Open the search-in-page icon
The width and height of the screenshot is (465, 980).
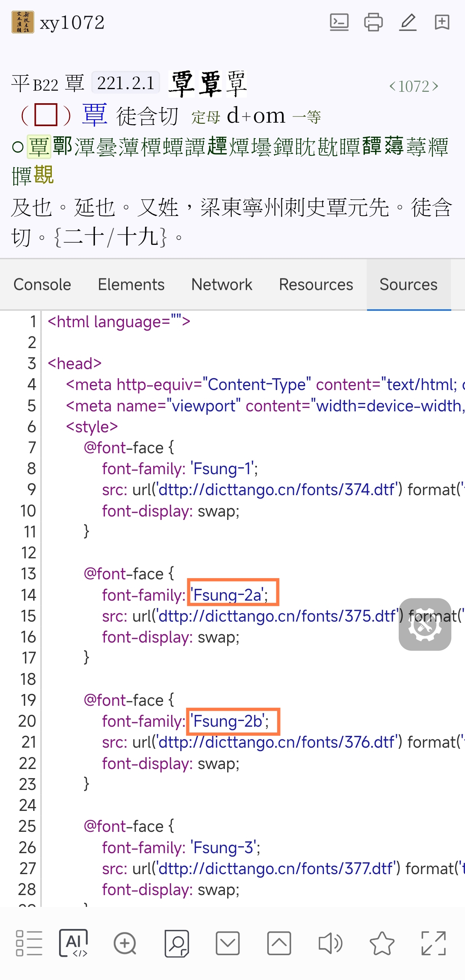point(176,943)
